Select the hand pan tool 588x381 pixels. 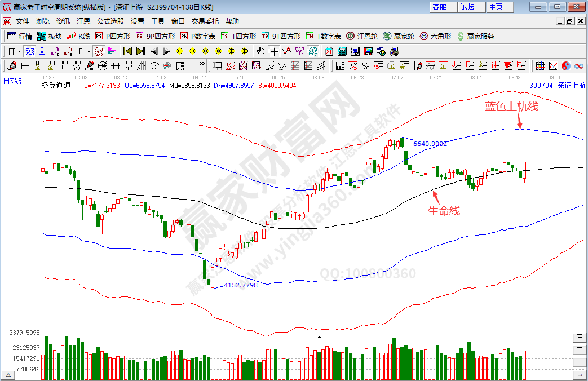coord(260,51)
